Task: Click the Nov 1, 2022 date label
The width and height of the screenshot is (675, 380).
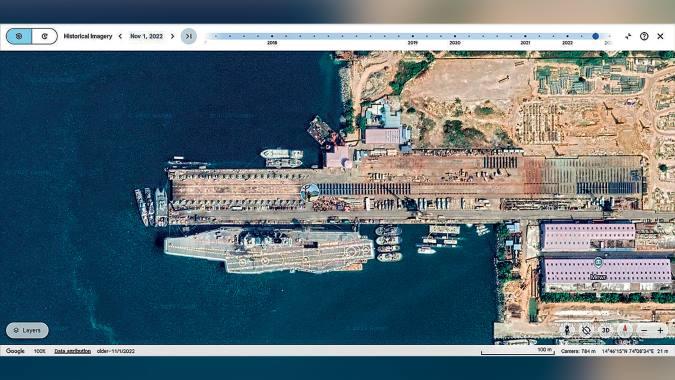Action: (146, 36)
